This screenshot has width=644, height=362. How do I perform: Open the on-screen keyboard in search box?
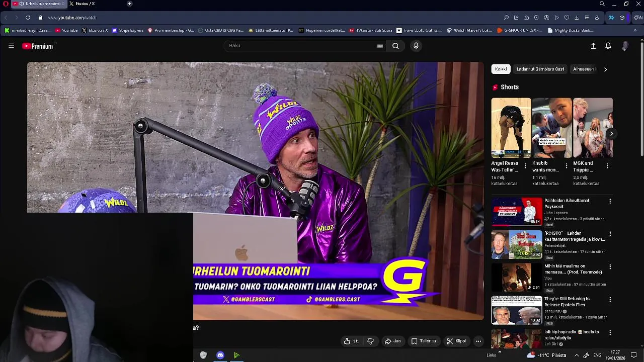(380, 46)
